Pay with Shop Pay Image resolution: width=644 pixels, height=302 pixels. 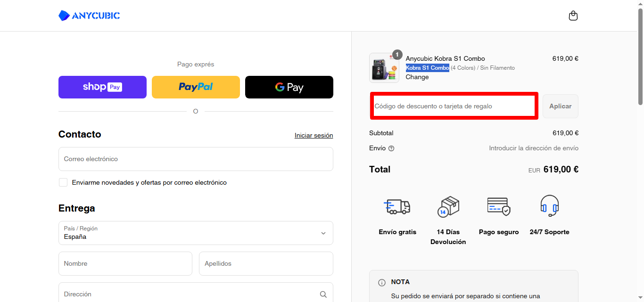coord(102,87)
